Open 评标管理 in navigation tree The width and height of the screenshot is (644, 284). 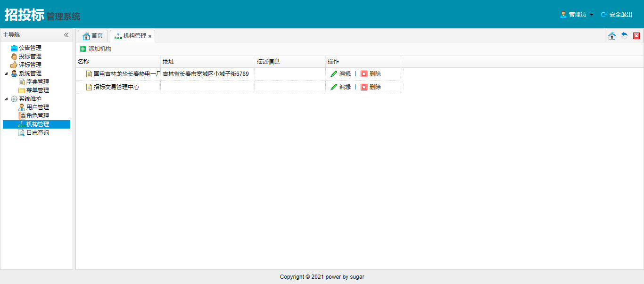[x=30, y=65]
